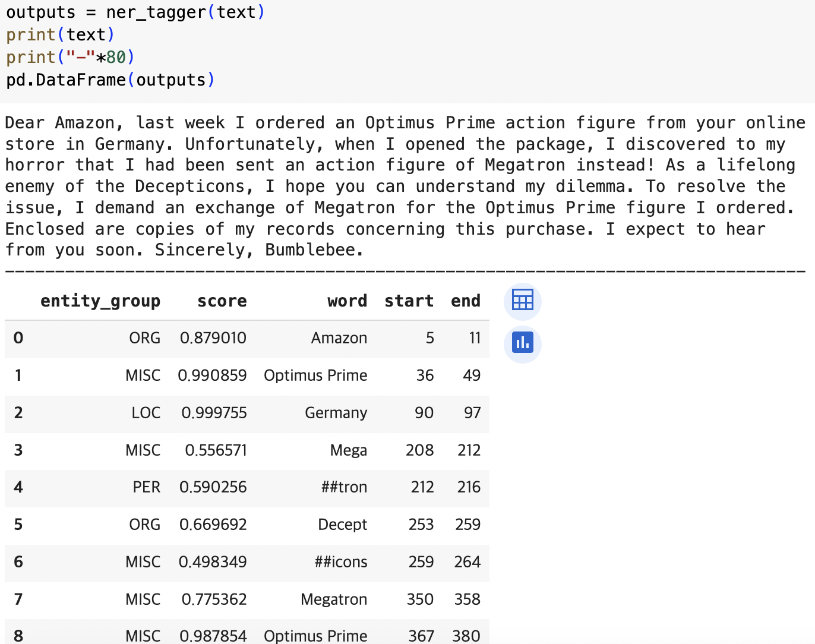Select row index 0

[x=18, y=338]
